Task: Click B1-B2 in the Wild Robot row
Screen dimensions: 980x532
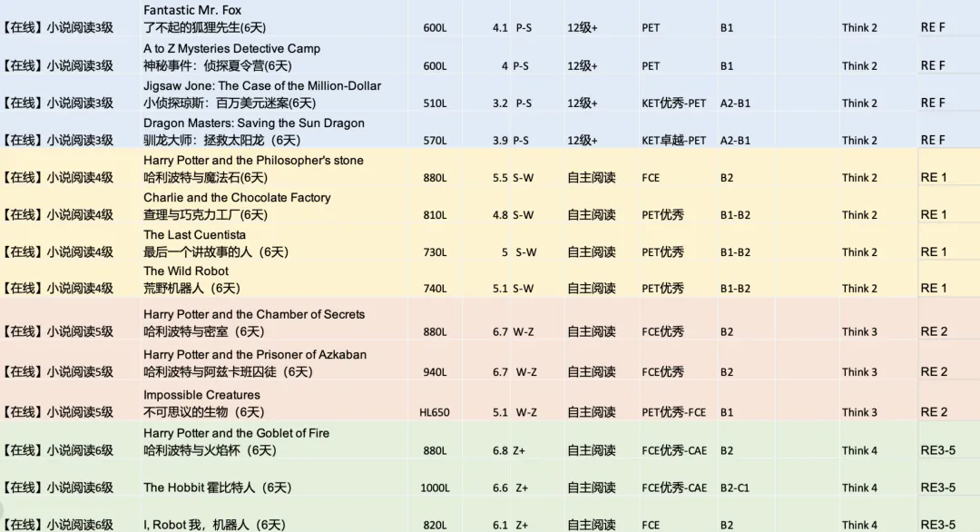Action: [x=735, y=289]
